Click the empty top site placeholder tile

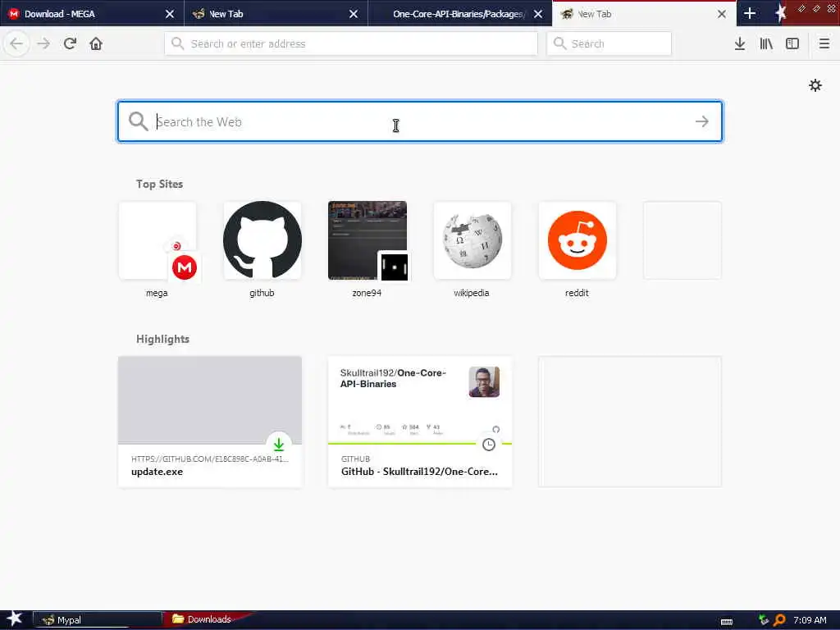click(x=682, y=240)
